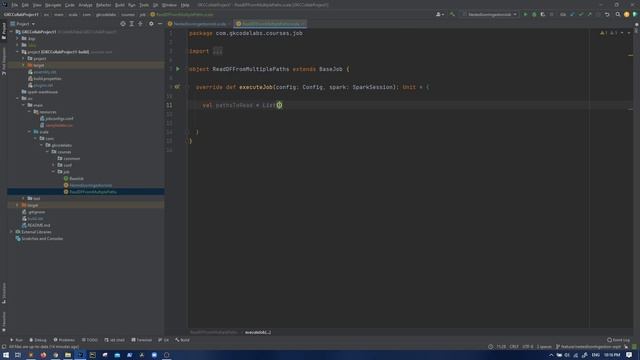Open the View menu

point(37,5)
